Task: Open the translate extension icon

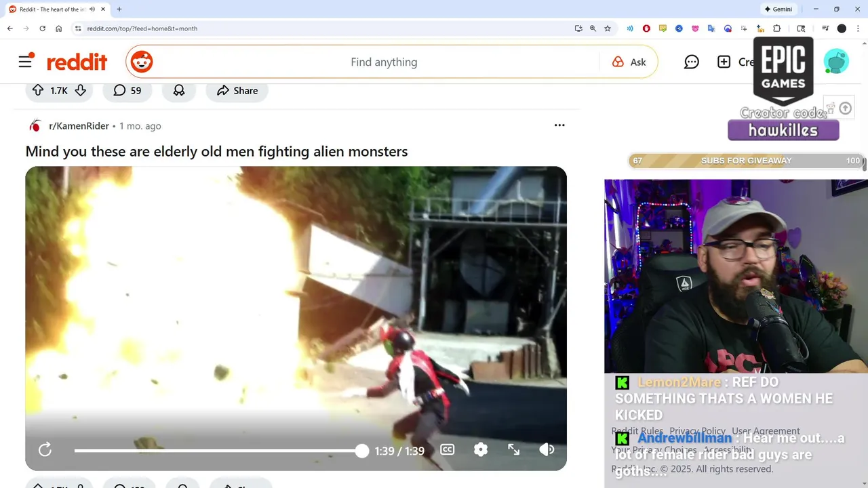Action: [x=711, y=28]
